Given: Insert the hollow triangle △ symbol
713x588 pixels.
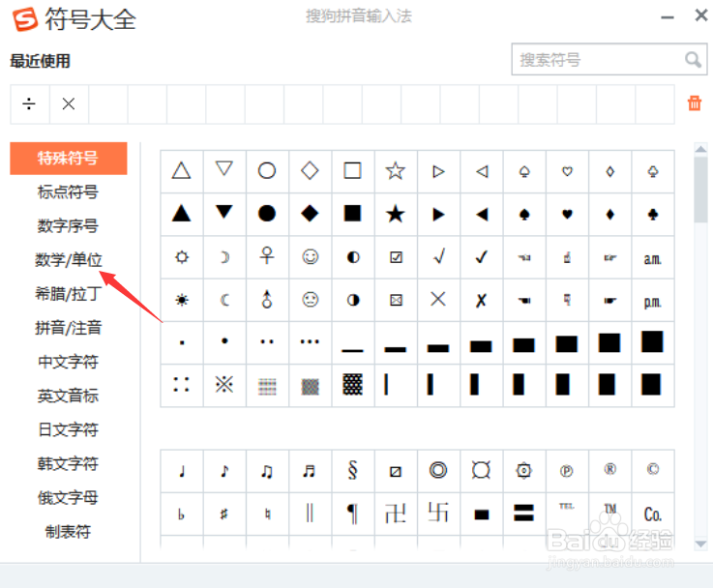Looking at the screenshot, I should tap(182, 171).
